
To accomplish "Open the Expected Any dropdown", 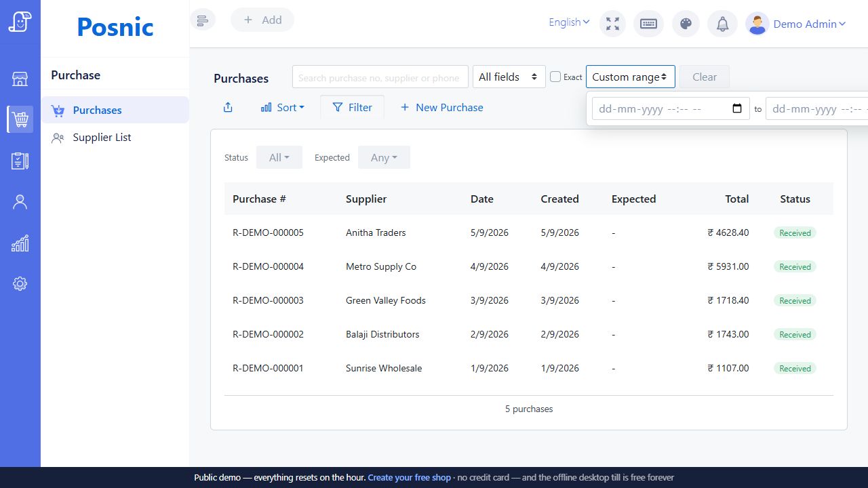I will (384, 157).
